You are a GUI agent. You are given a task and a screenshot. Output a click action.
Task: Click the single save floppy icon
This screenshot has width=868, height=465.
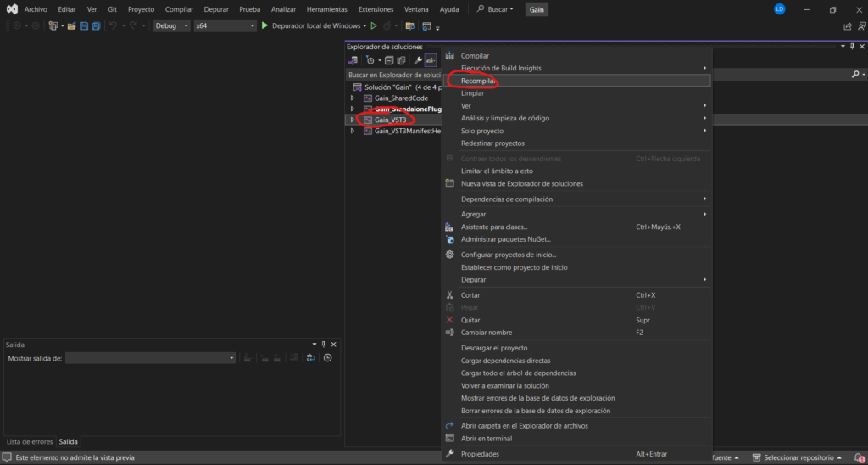pos(84,26)
